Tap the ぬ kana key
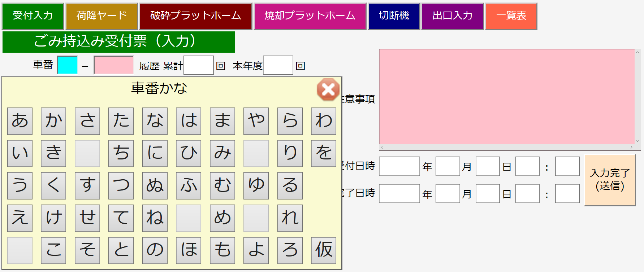 click(155, 186)
